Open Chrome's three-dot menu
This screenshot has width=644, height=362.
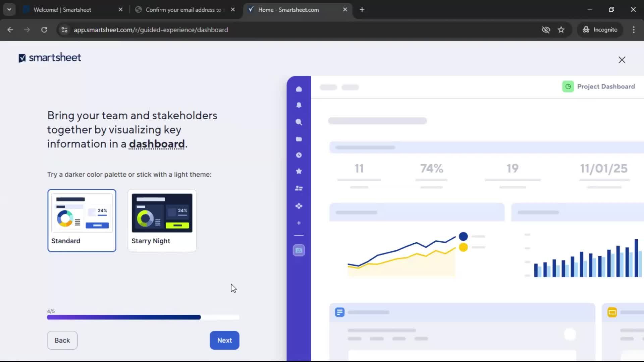click(634, 29)
